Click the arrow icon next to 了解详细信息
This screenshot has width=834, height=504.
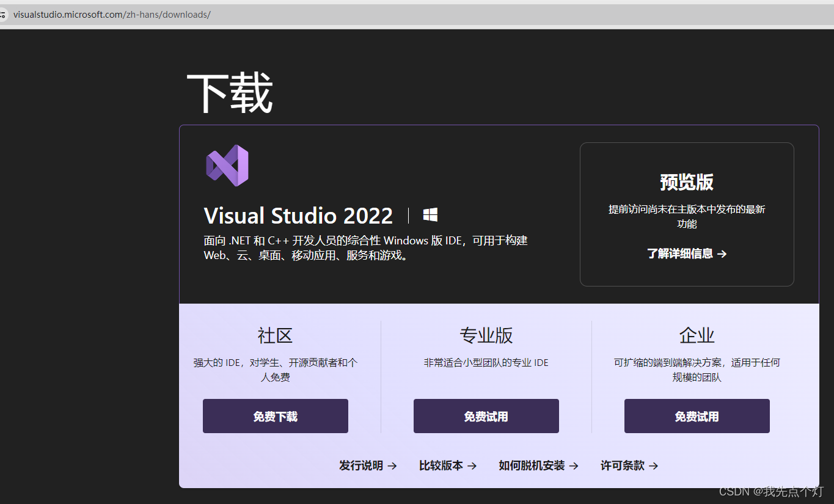tap(723, 254)
